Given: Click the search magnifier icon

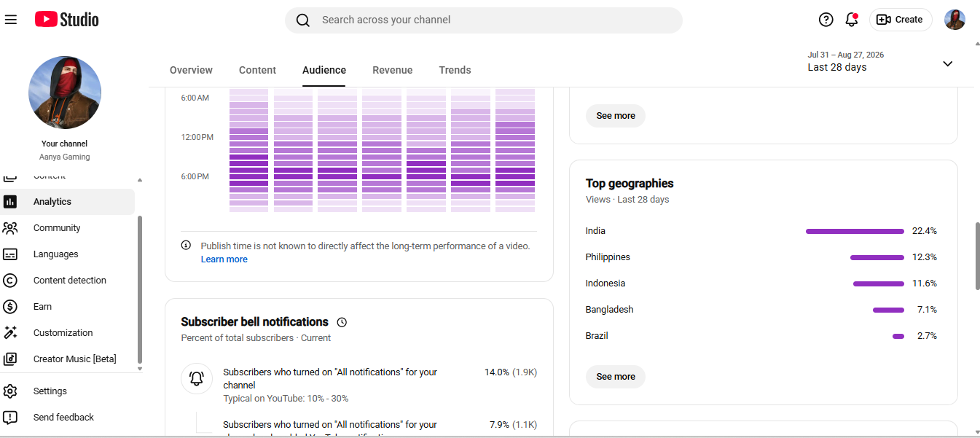Looking at the screenshot, I should 303,20.
